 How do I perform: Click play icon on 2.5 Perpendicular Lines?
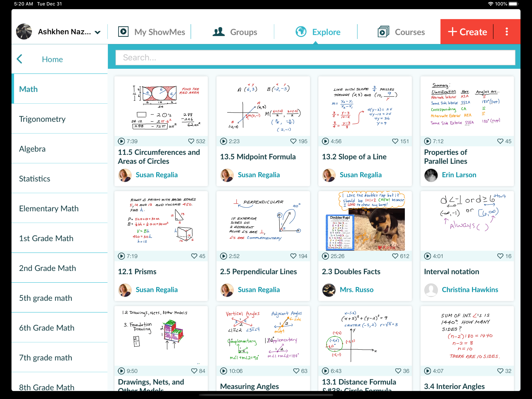[x=223, y=256]
